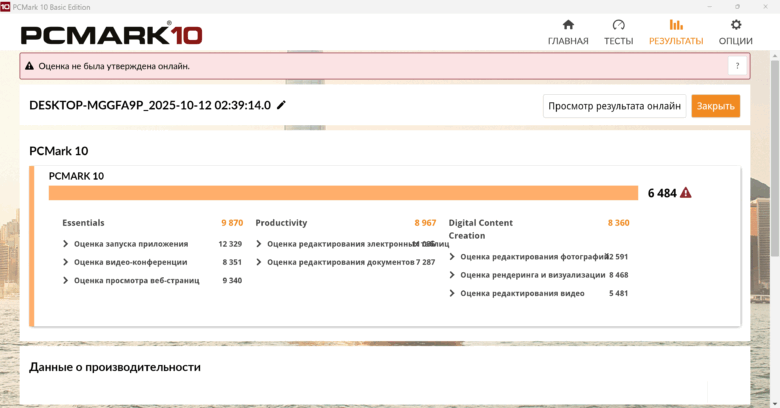Click the scrollbar down arrow
This screenshot has height=408, width=780.
[775, 404]
